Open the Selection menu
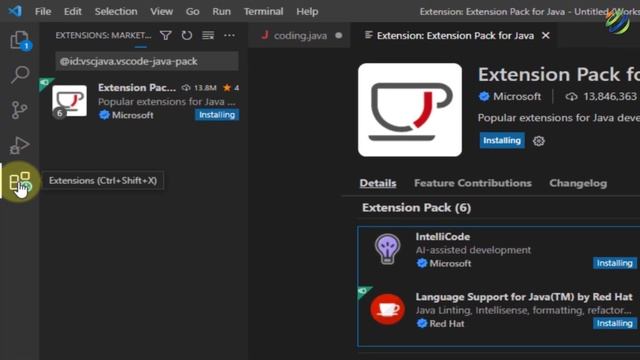The width and height of the screenshot is (640, 360). 116,11
